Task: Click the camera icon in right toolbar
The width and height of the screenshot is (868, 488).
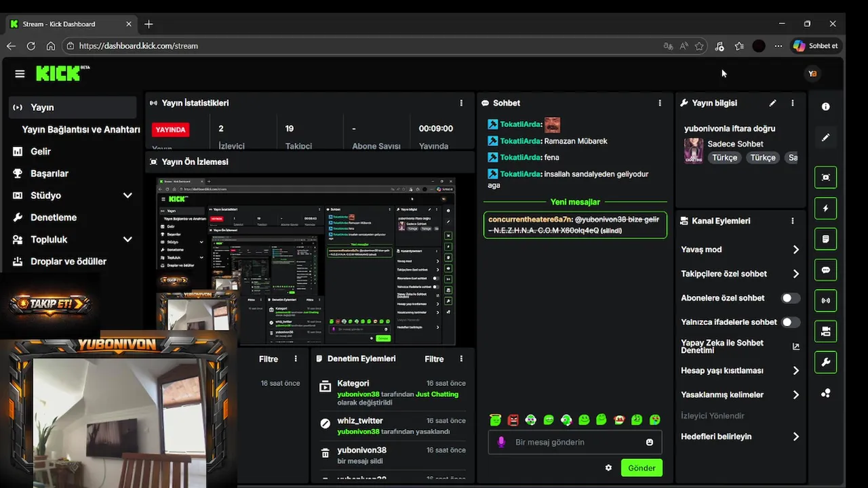Action: pyautogui.click(x=825, y=331)
